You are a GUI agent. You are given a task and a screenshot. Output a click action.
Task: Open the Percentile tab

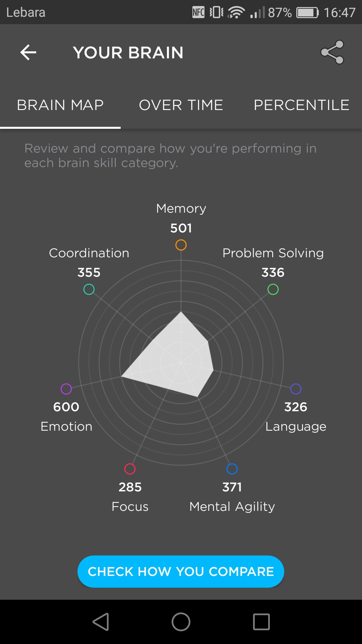pos(301,105)
